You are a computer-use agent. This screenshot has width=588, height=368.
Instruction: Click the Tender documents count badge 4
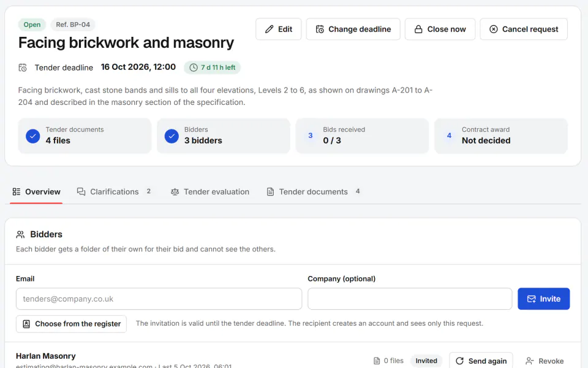[358, 191]
